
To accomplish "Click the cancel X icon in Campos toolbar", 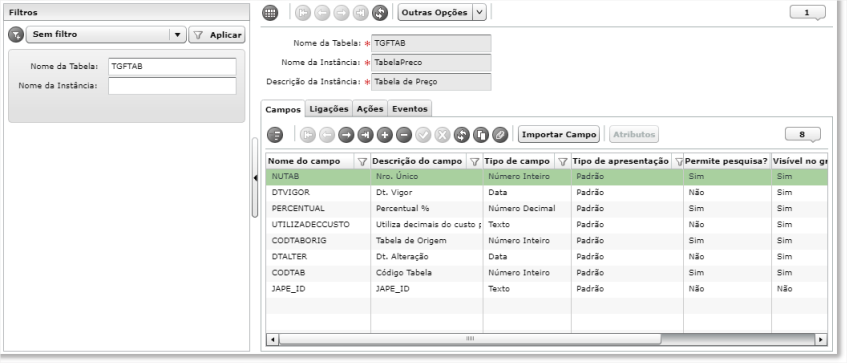I will click(442, 135).
